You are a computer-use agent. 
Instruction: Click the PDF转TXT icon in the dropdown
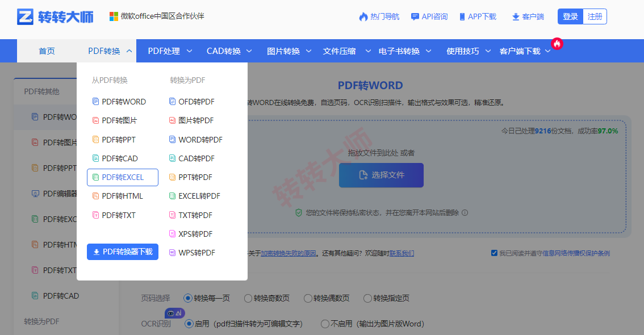pos(96,215)
